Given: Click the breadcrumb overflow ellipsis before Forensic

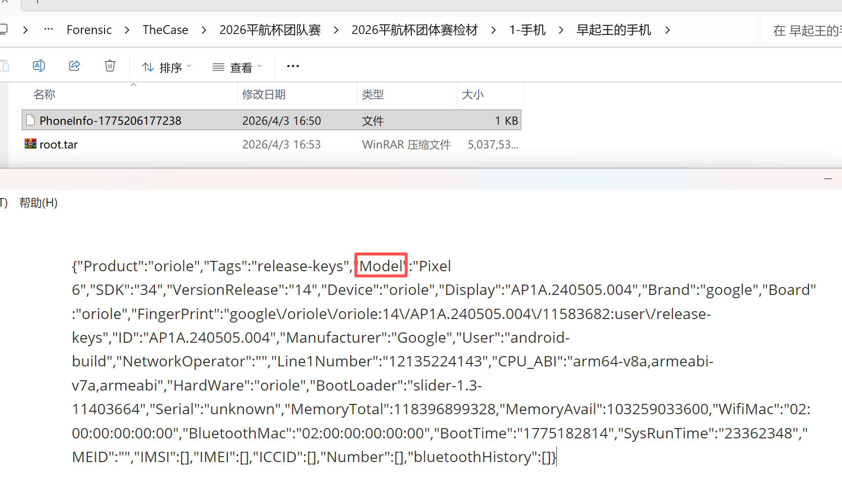Looking at the screenshot, I should point(48,30).
